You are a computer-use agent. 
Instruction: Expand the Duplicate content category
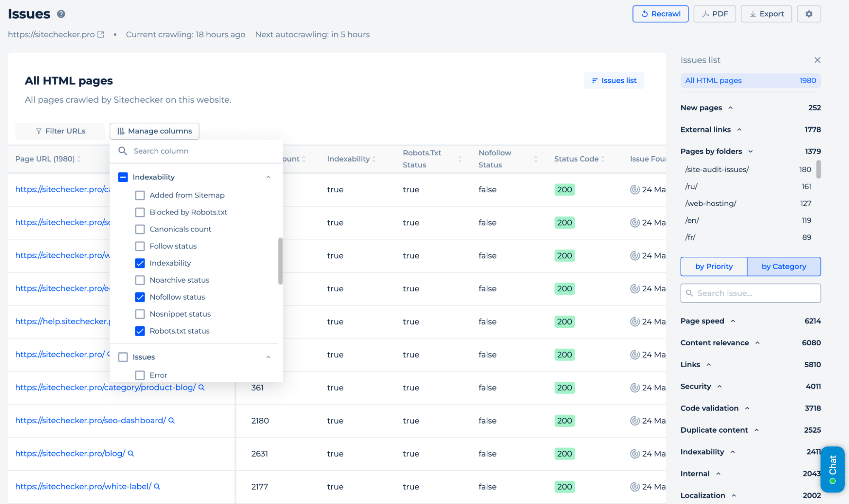[x=756, y=430]
